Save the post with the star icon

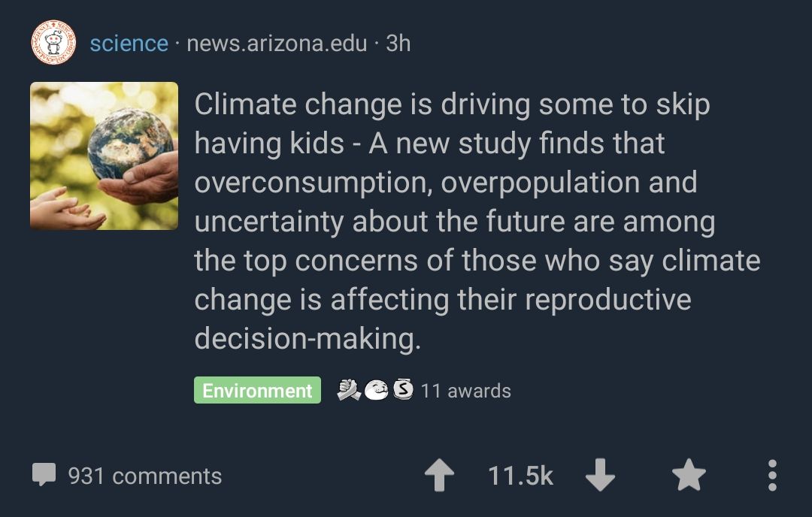pos(689,476)
